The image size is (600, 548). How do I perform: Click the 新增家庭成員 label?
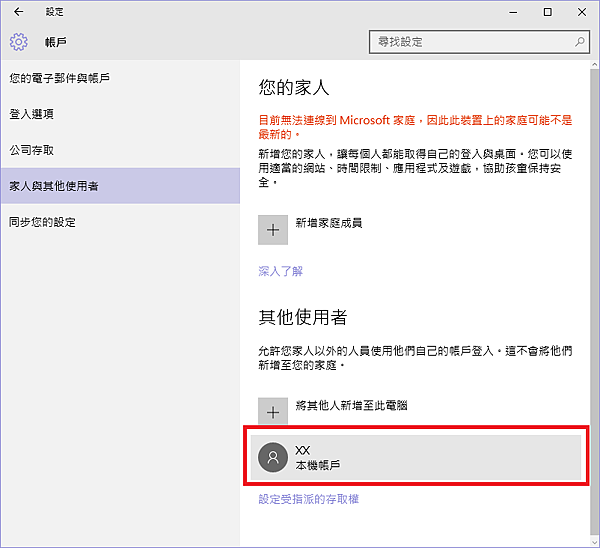tap(329, 223)
